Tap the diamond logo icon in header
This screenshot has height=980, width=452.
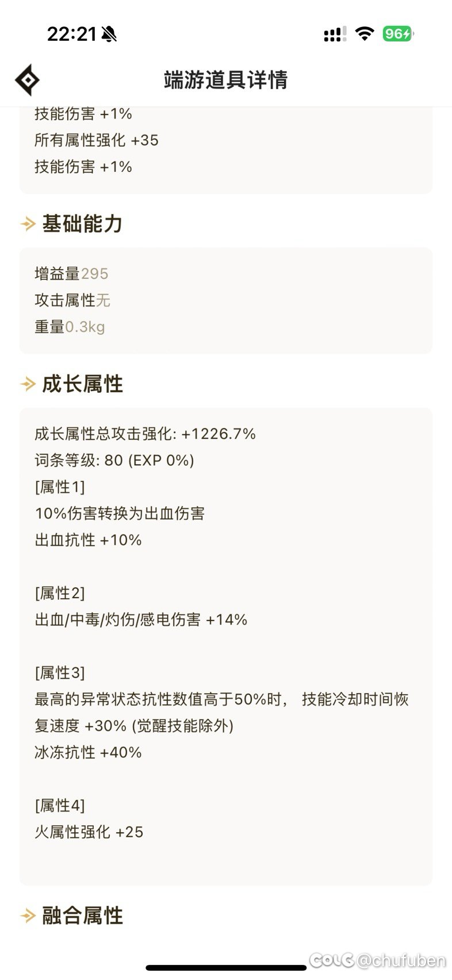point(27,80)
